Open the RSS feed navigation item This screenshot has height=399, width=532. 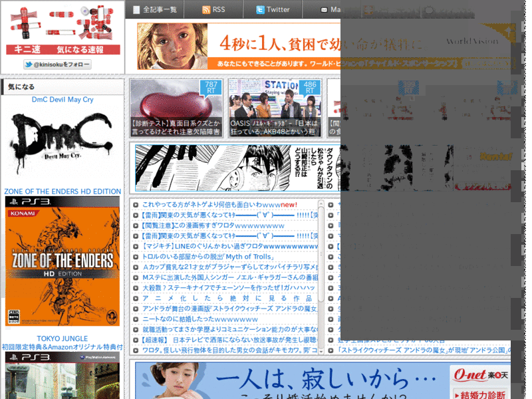[213, 9]
